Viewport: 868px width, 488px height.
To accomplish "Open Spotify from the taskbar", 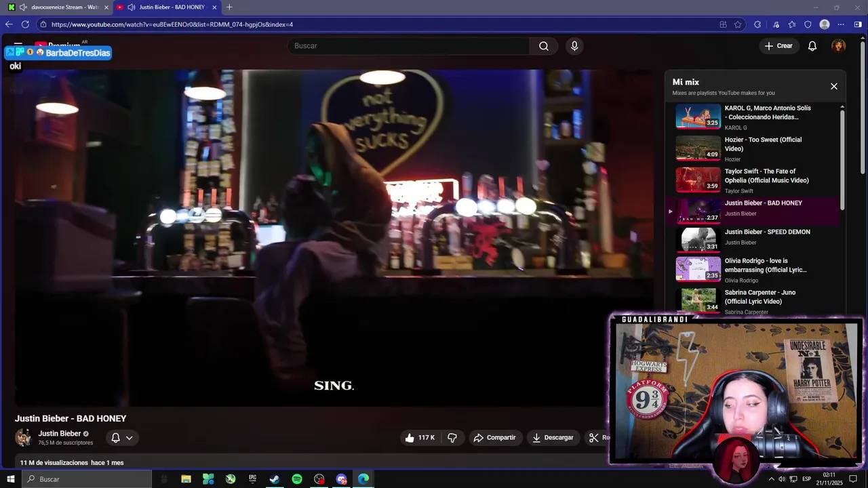I will click(297, 479).
